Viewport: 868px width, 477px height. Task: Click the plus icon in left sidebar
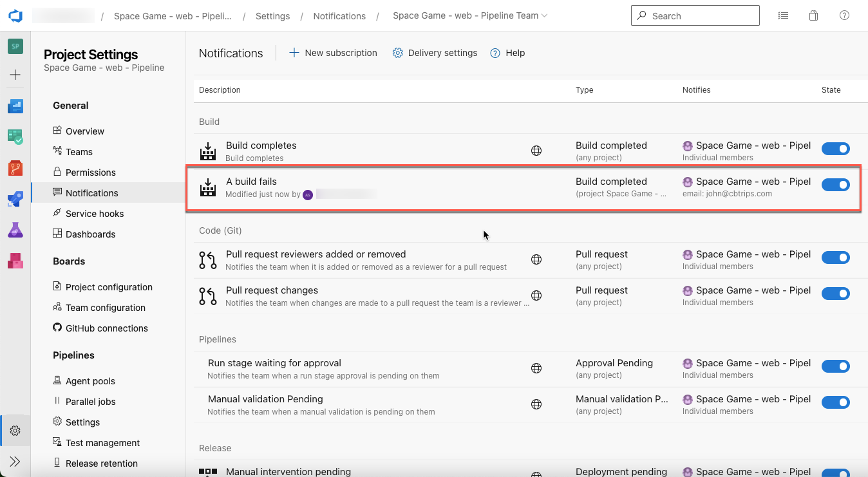tap(15, 75)
